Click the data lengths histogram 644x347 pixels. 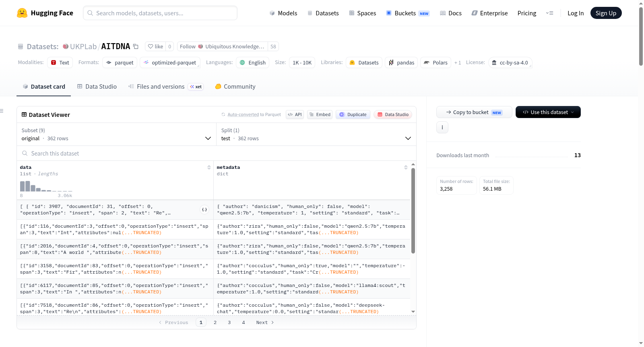click(x=46, y=186)
